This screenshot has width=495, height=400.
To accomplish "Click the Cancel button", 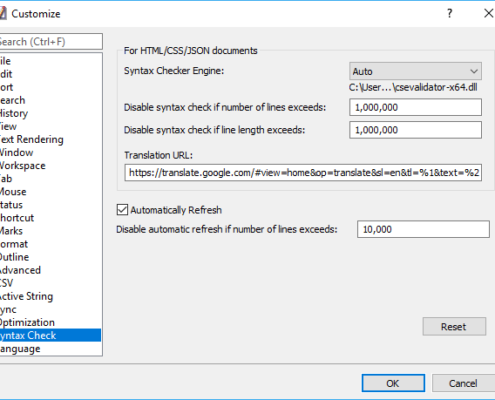I will click(x=463, y=383).
